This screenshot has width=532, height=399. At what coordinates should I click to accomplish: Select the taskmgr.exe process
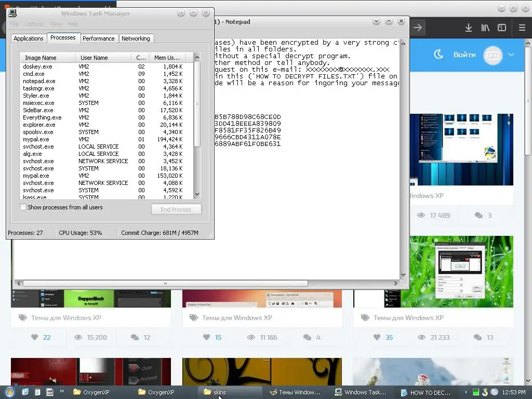click(107, 88)
